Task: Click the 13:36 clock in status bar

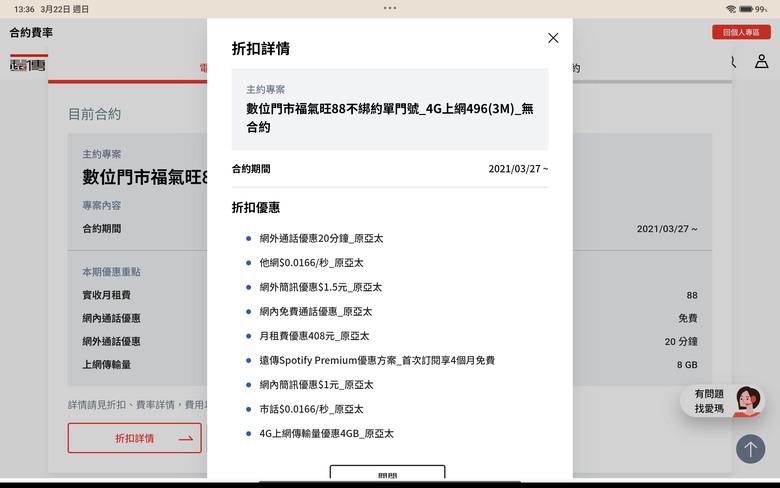Action: [x=24, y=9]
